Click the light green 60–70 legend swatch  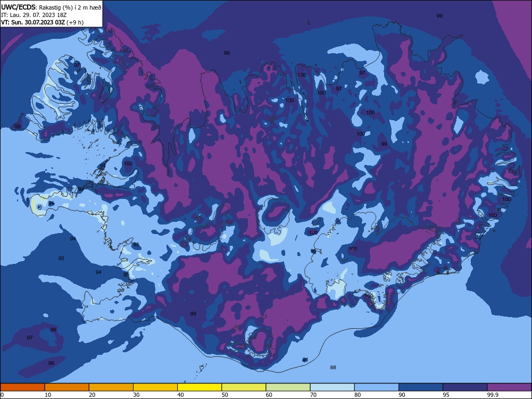(x=288, y=387)
